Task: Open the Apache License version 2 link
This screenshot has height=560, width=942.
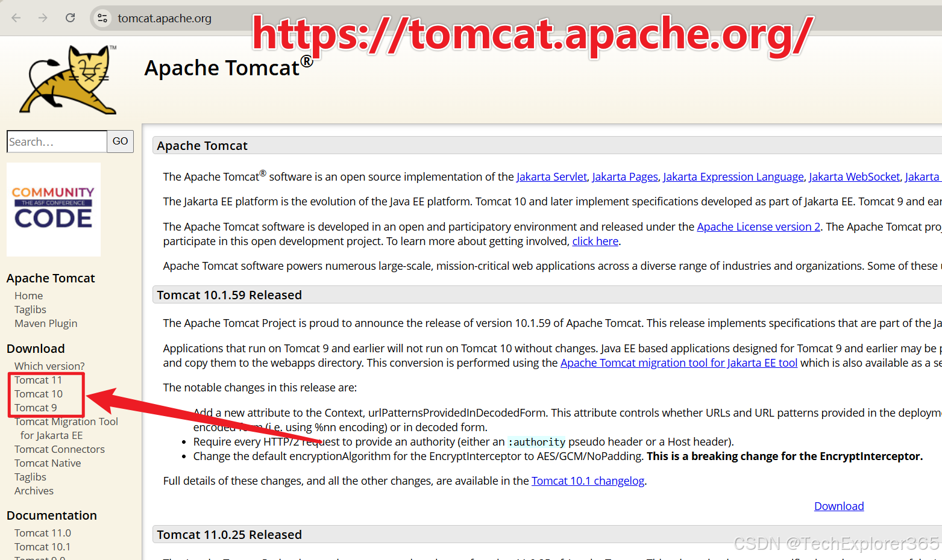Action: [759, 226]
